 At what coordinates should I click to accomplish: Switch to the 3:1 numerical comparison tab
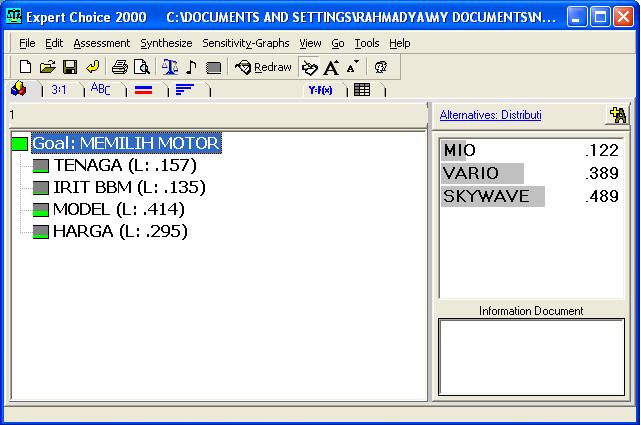click(59, 90)
